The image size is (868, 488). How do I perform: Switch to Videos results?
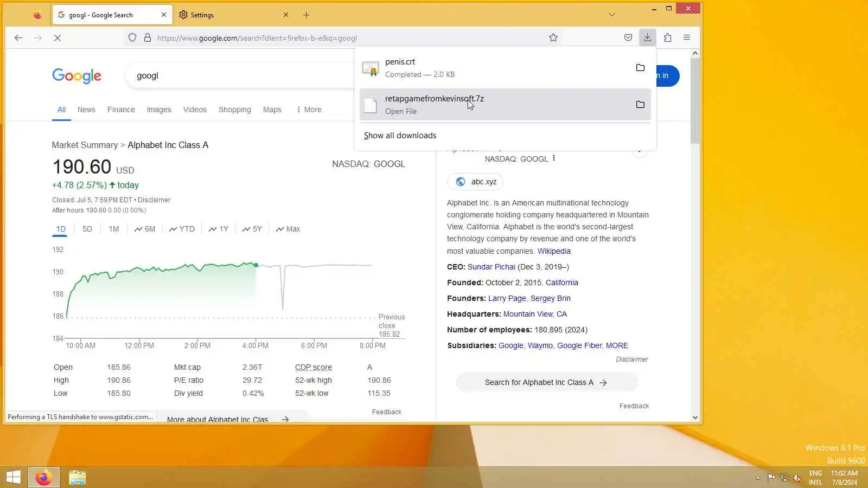(x=195, y=110)
